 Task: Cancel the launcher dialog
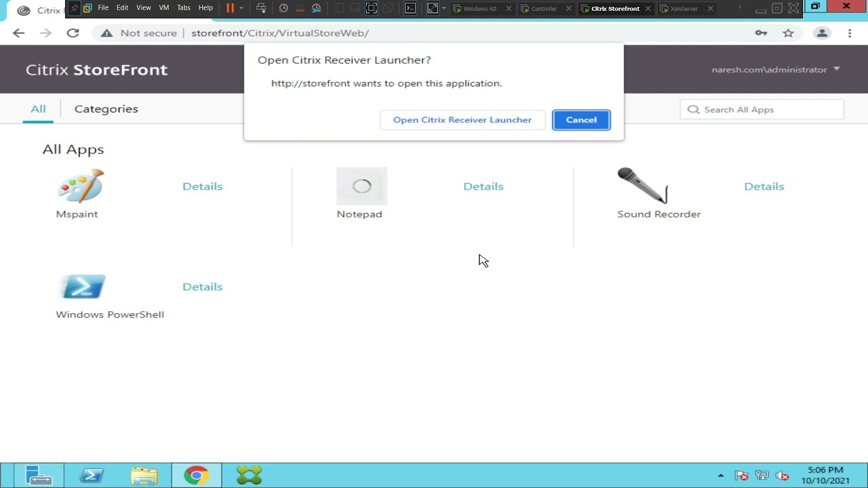pos(581,120)
